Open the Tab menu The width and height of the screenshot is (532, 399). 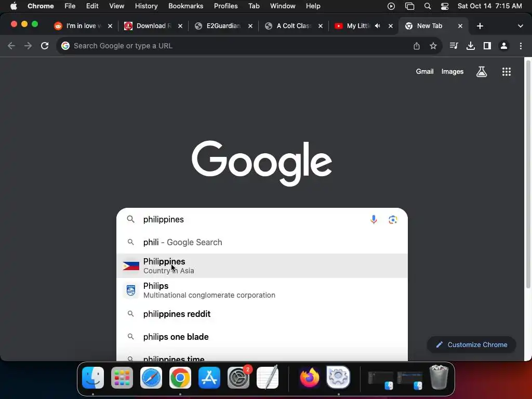[254, 6]
